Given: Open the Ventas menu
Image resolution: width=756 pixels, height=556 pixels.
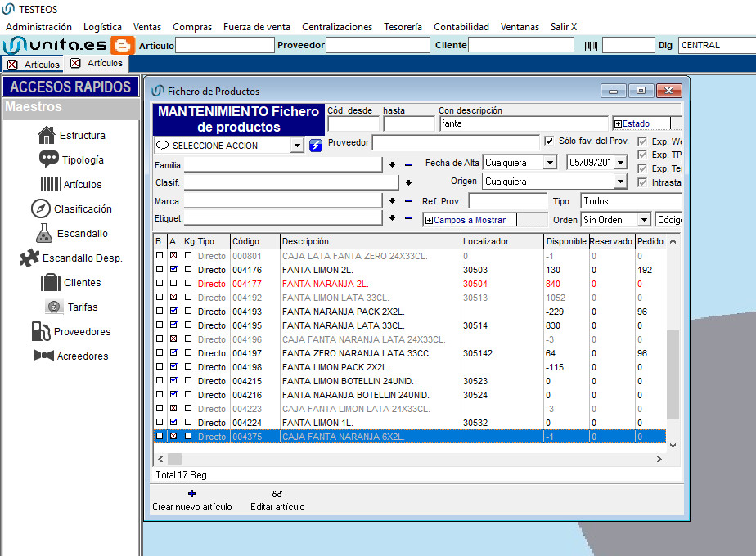Looking at the screenshot, I should click(147, 27).
